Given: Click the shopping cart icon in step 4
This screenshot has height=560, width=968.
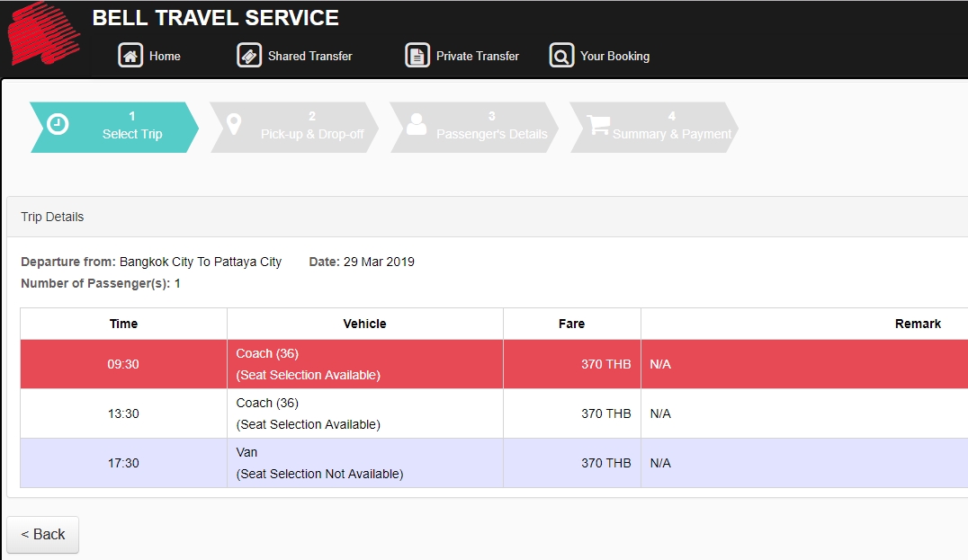Looking at the screenshot, I should 597,124.
